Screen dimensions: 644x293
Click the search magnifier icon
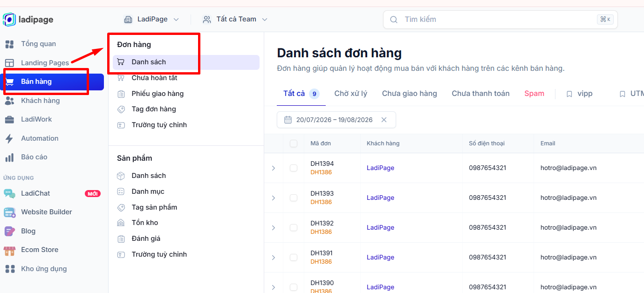(394, 20)
